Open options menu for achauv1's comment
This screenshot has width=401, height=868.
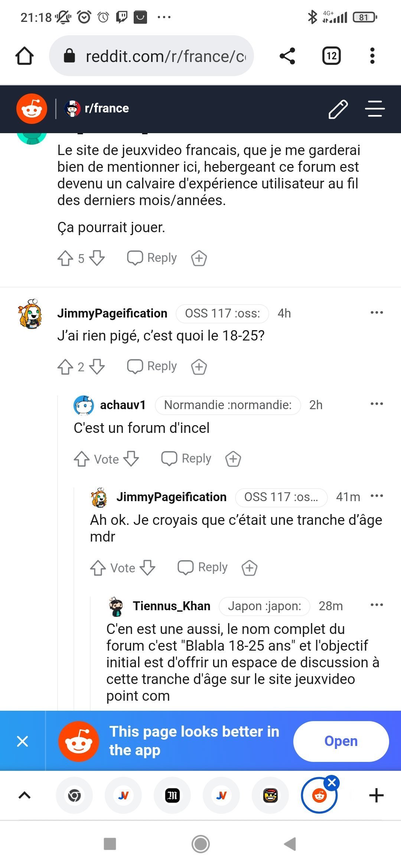coord(376,404)
